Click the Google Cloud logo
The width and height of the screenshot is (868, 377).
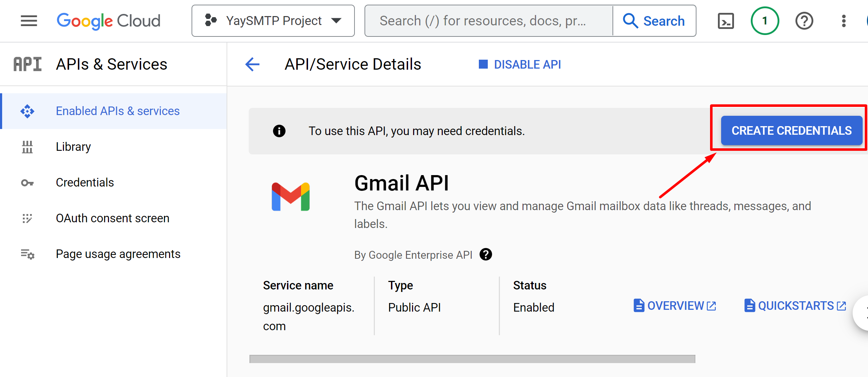(x=109, y=21)
